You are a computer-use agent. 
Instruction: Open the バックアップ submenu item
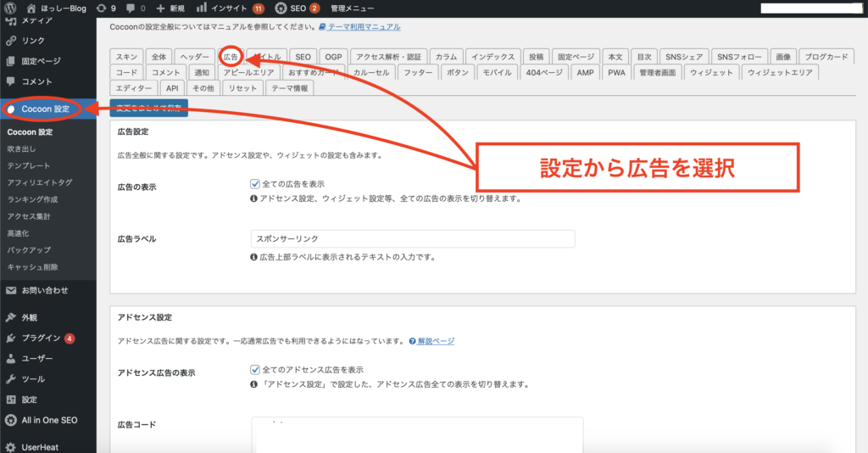pos(29,249)
